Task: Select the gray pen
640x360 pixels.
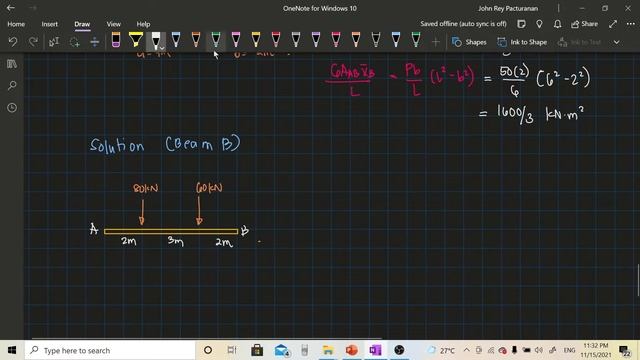Action: [x=296, y=40]
